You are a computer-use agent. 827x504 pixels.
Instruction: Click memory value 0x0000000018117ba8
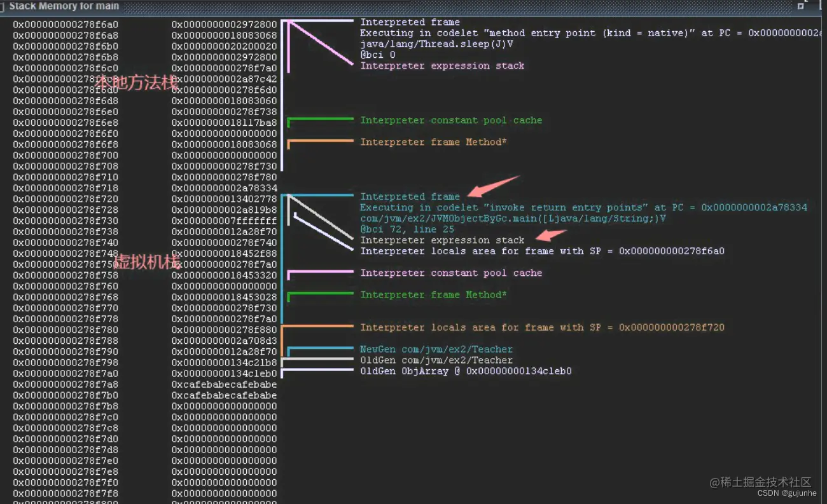click(x=225, y=123)
